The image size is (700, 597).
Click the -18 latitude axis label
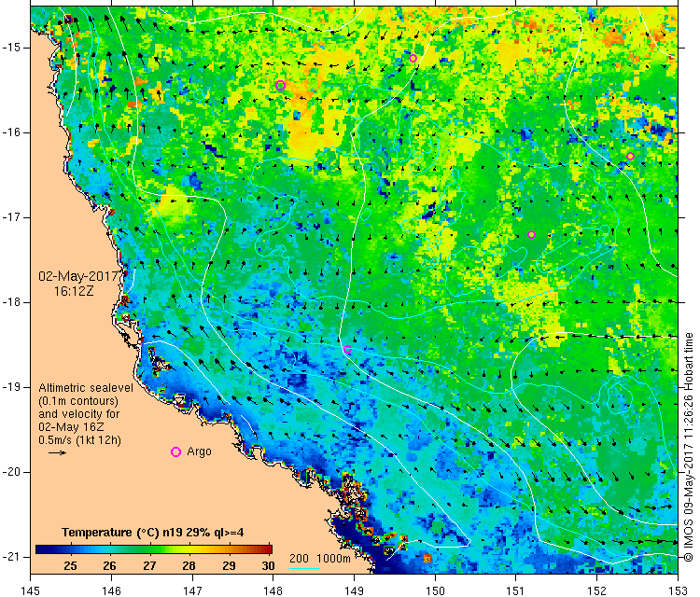tap(10, 302)
